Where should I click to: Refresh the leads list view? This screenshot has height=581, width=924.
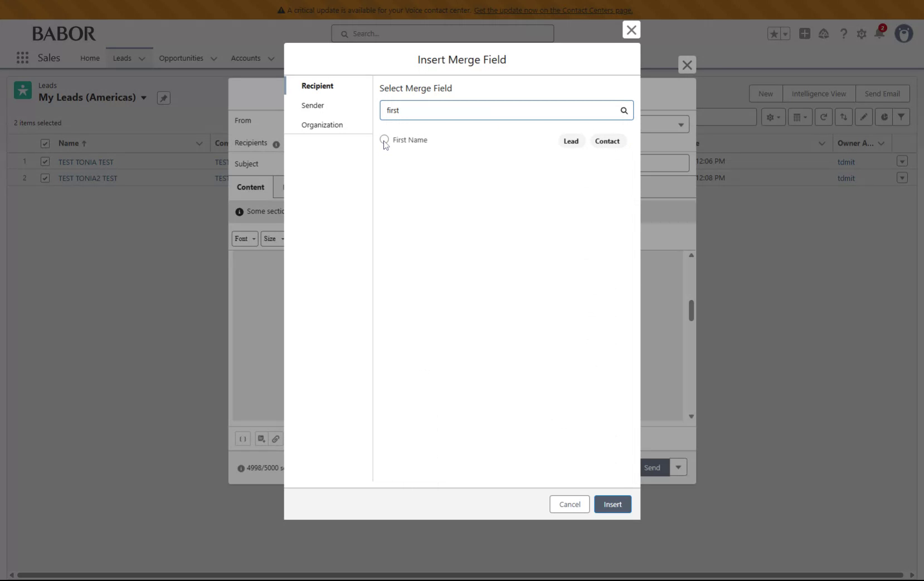click(x=824, y=117)
